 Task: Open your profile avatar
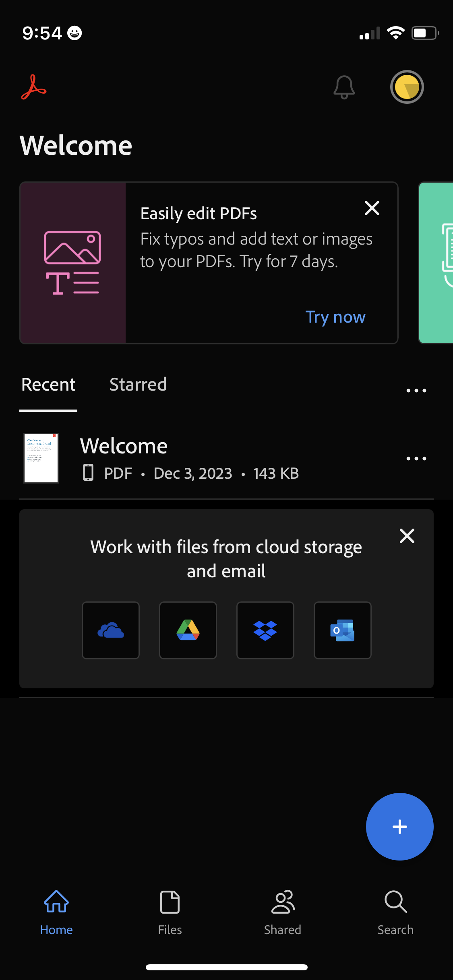tap(407, 86)
